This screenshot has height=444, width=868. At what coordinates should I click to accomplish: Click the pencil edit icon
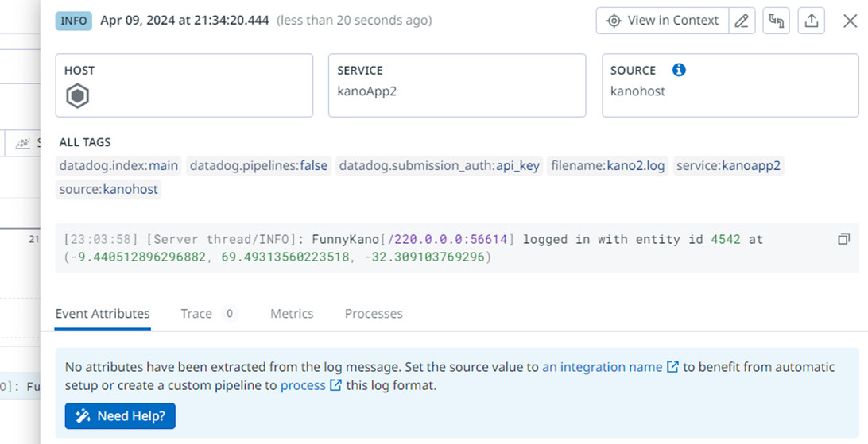[x=742, y=21]
